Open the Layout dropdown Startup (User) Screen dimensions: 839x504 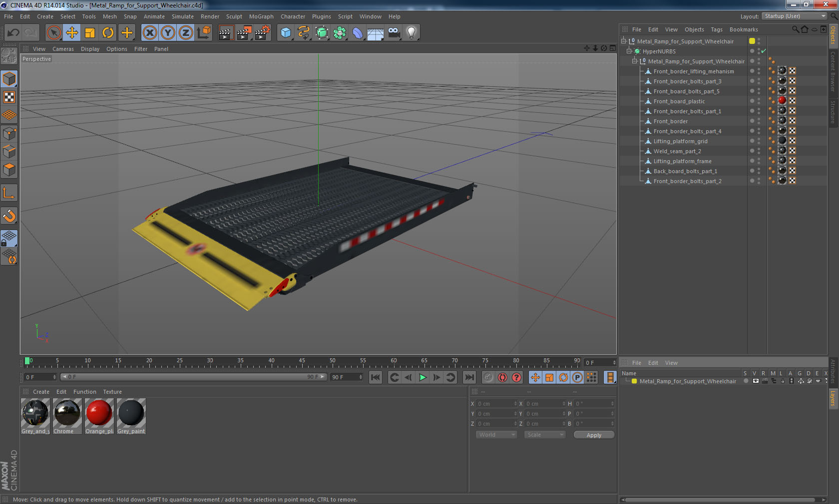coord(795,16)
